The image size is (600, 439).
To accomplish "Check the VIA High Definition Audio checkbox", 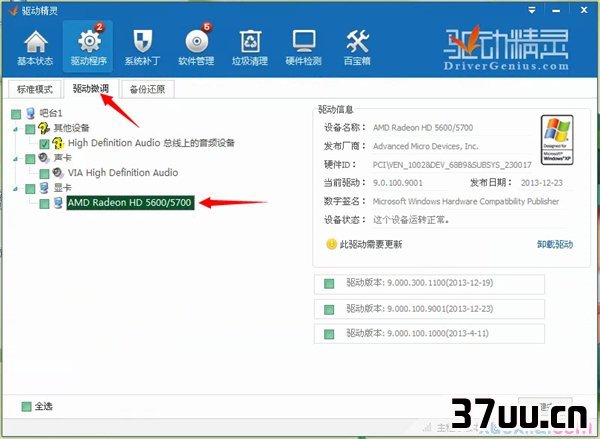I will coord(44,174).
